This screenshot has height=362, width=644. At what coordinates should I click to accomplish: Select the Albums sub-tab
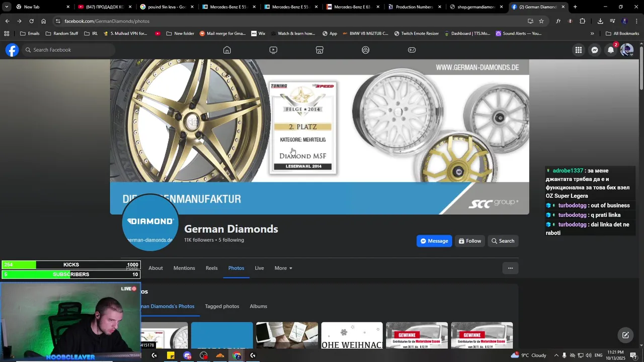(259, 306)
